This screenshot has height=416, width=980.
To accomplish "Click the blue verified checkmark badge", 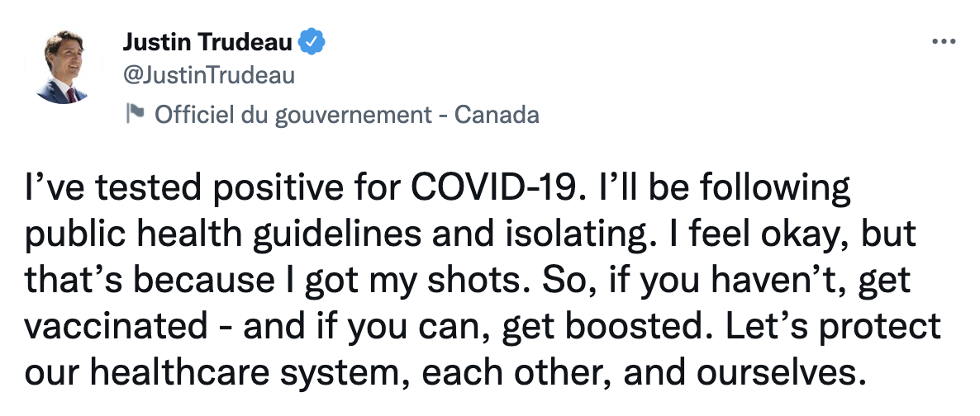I will pos(312,42).
